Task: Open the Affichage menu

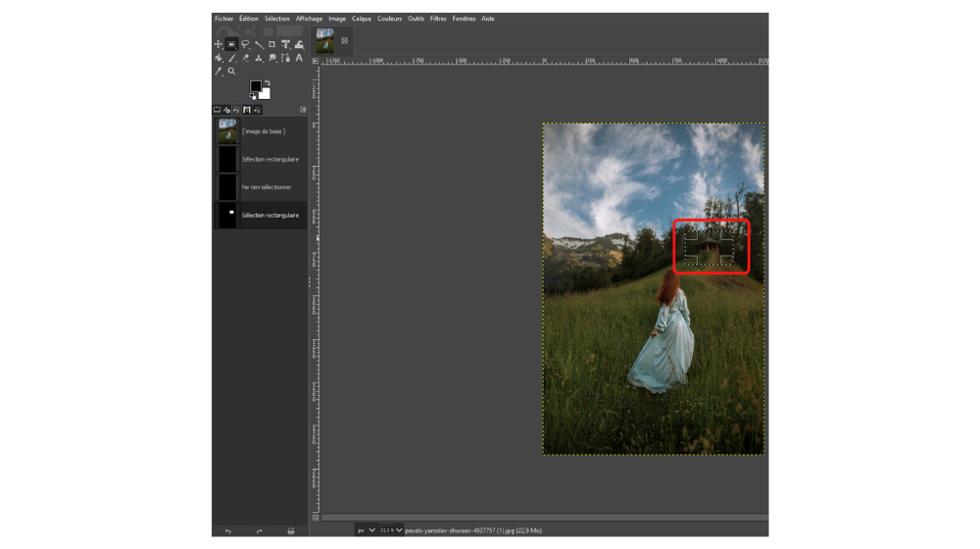Action: [x=309, y=19]
